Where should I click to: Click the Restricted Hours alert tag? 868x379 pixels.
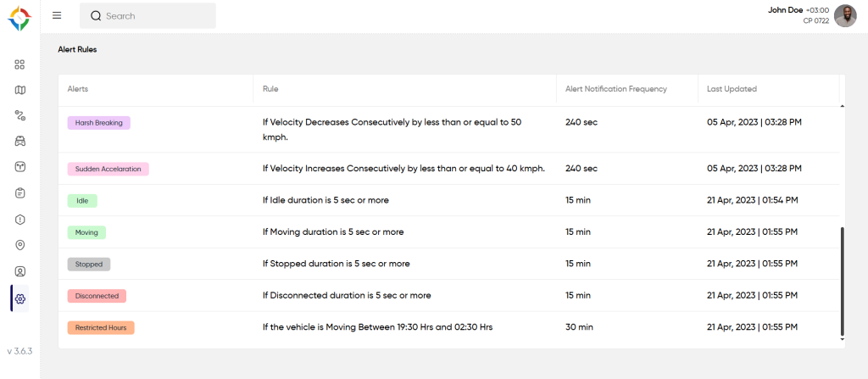(101, 327)
